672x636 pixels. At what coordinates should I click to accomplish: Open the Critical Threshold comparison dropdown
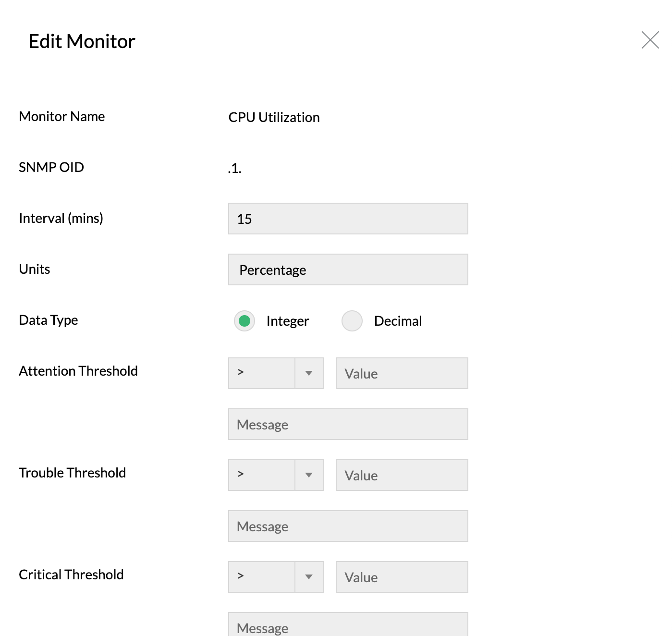[x=309, y=577]
